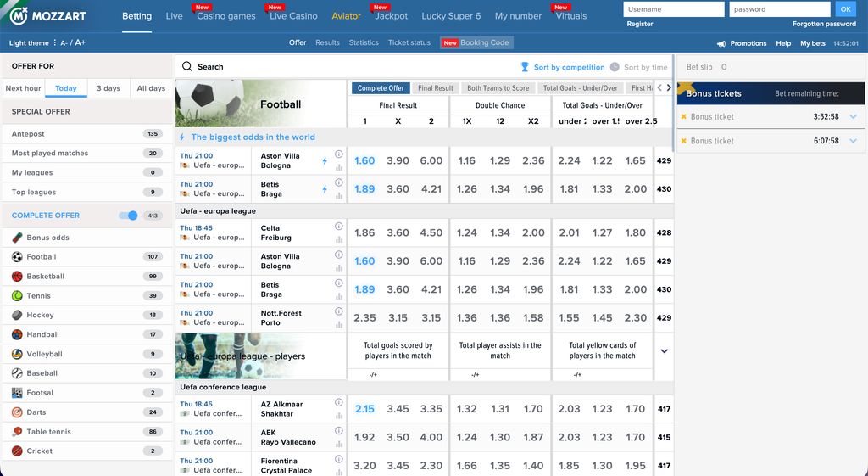This screenshot has height=476, width=868.
Task: Click the Light theme options dots
Action: pos(55,42)
